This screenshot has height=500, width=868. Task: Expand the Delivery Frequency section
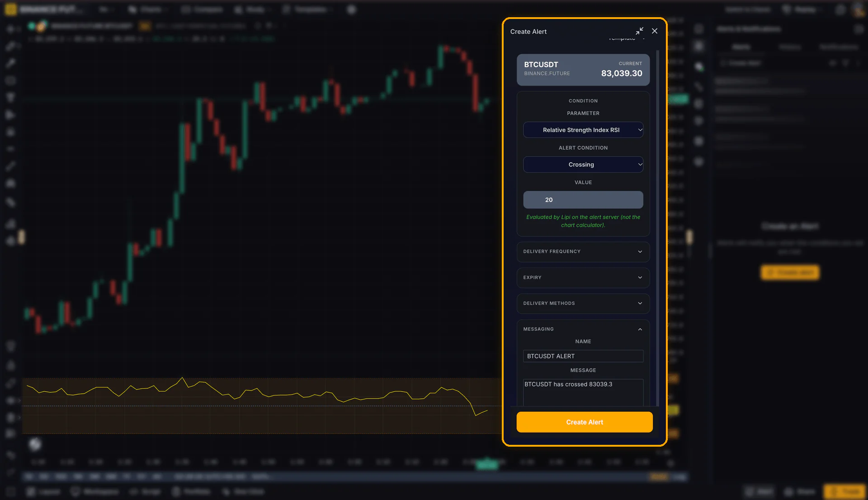coord(583,251)
